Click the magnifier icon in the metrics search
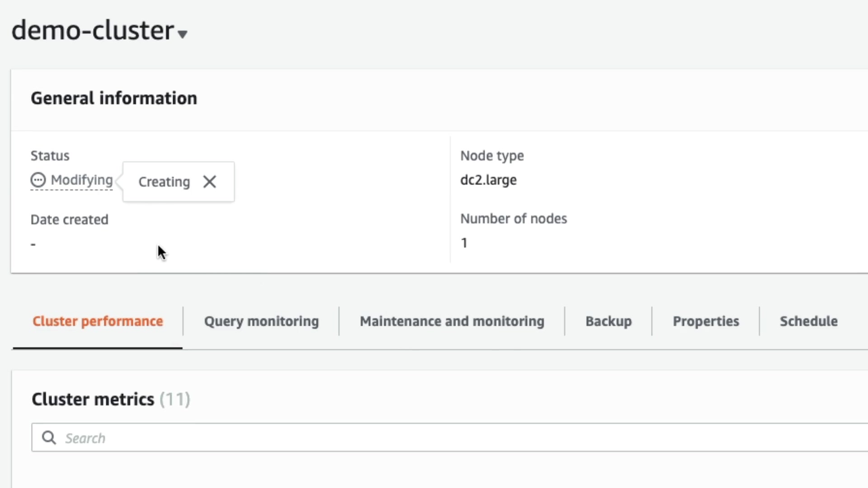The image size is (868, 488). click(x=49, y=438)
